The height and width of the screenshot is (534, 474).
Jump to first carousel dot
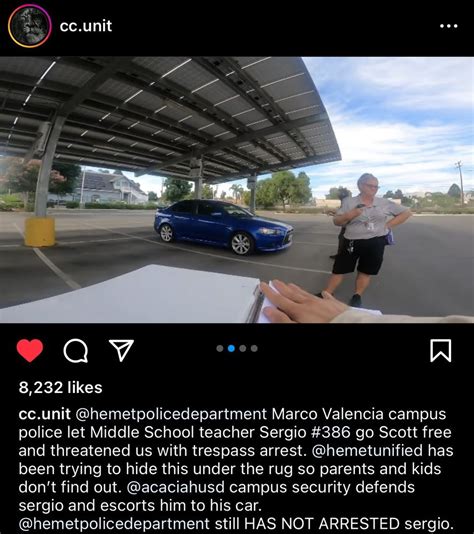tap(220, 348)
